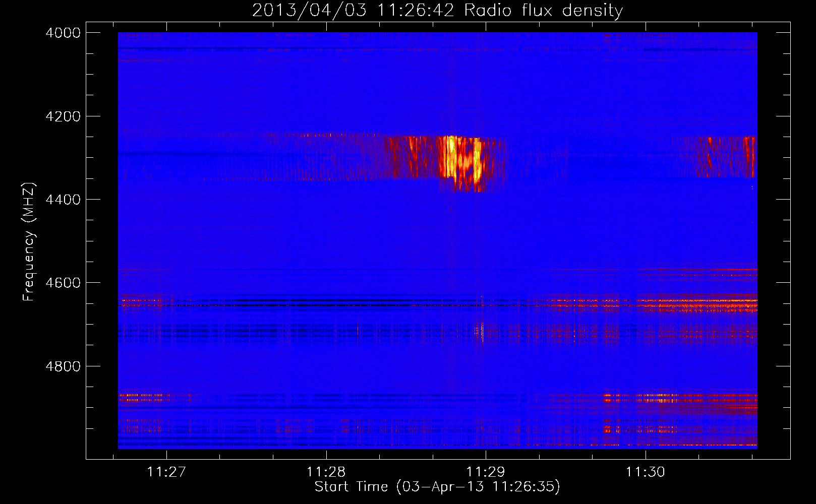Click the 11:27 time tick label
This screenshot has width=816, height=504.
click(x=166, y=472)
